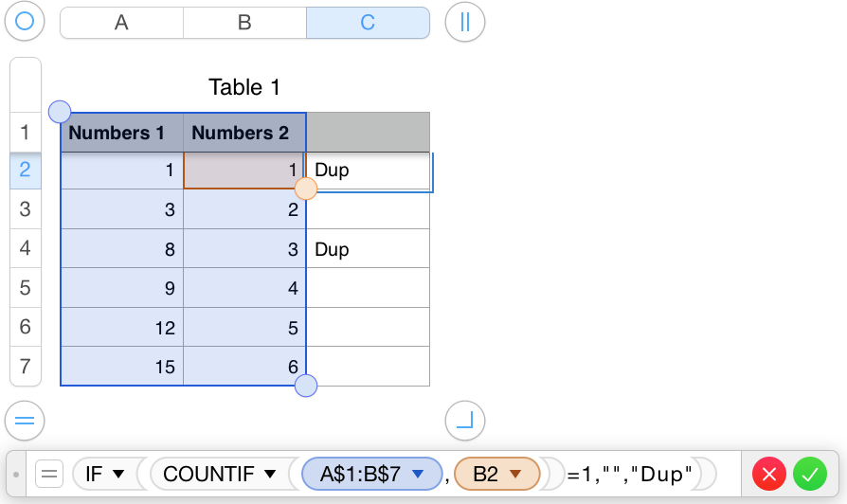Screen dimensions: 847x504
Task: Click the Table 1 title
Action: (244, 87)
